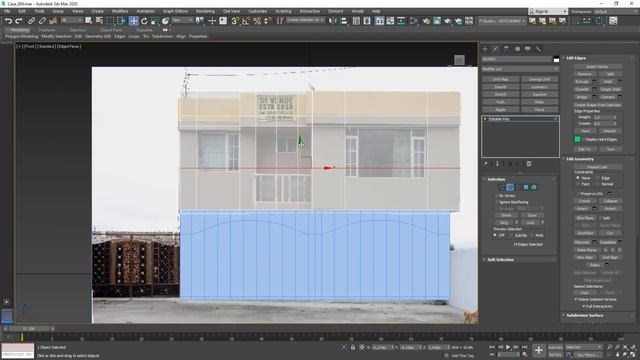Image resolution: width=640 pixels, height=360 pixels.
Task: Select the Bind to Space Warp icon
Action: (x=53, y=21)
